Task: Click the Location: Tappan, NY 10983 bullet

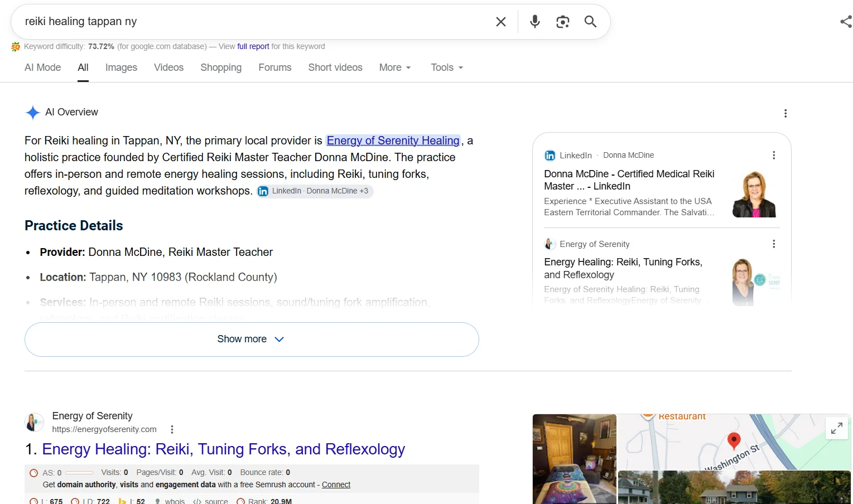Action: pyautogui.click(x=158, y=277)
